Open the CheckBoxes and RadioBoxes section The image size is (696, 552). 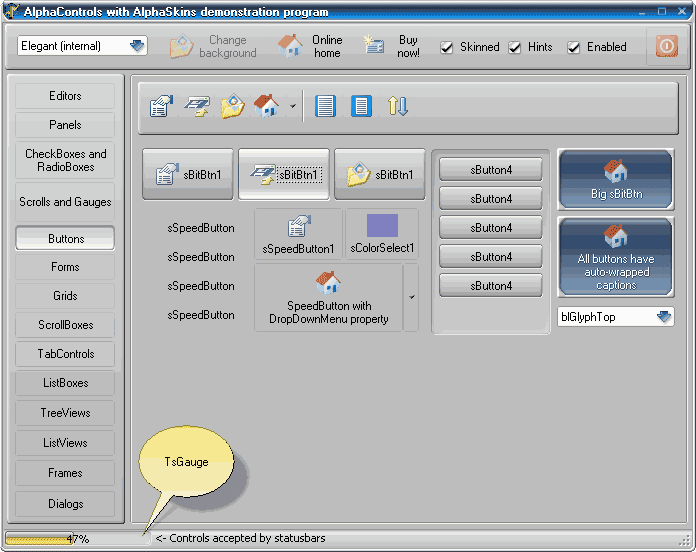(65, 160)
